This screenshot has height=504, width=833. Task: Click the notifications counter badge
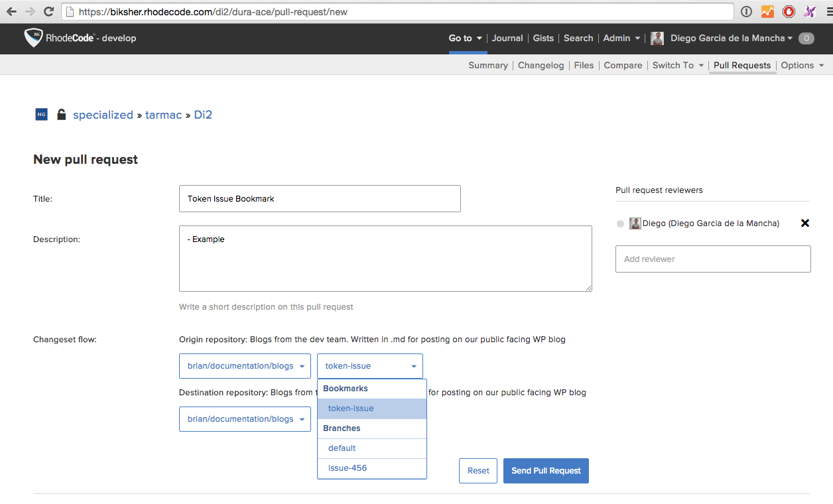point(806,38)
